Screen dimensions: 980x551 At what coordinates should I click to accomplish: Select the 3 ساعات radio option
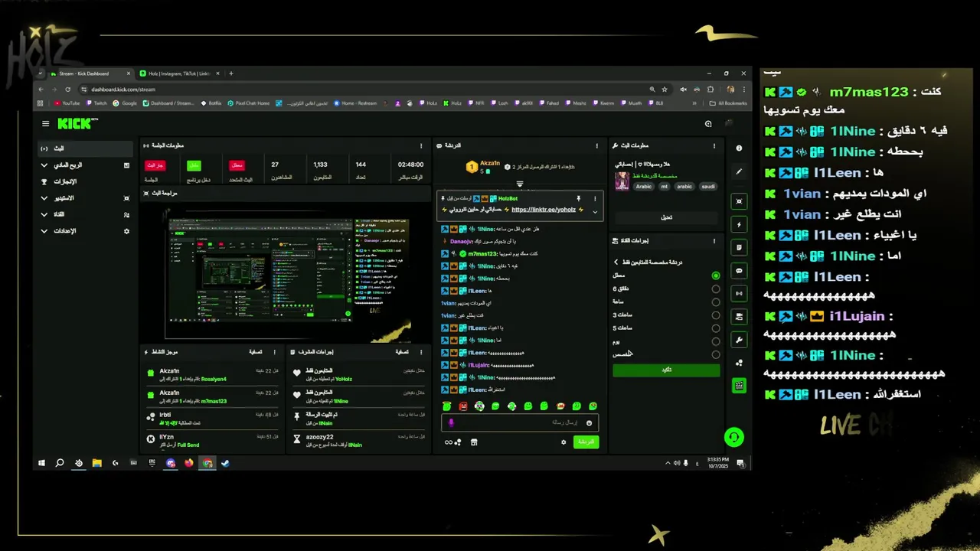[x=716, y=315]
